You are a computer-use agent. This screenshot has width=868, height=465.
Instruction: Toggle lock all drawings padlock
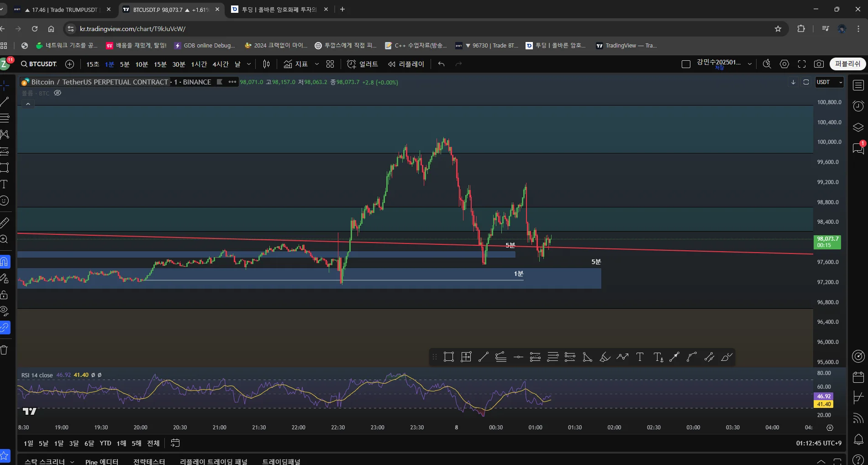(x=5, y=295)
